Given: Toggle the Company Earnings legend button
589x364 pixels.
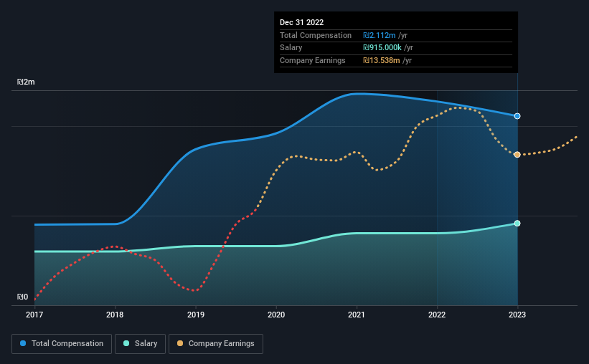Looking at the screenshot, I should pos(216,344).
